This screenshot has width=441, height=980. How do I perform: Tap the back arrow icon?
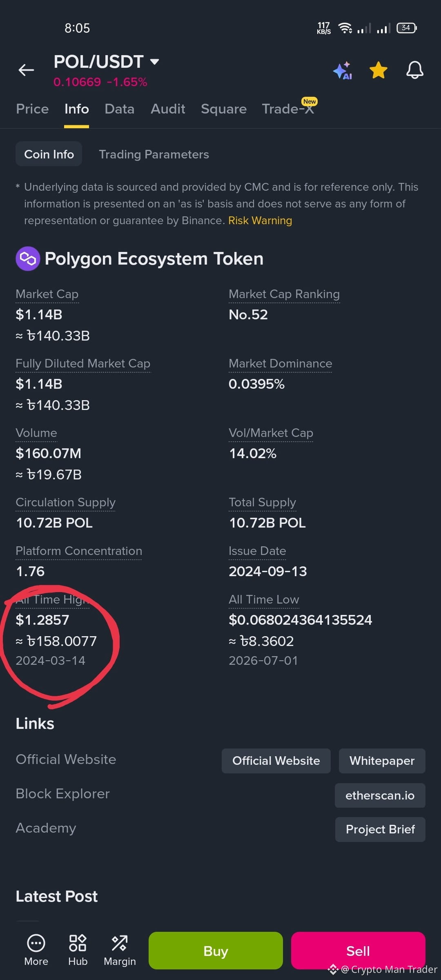(26, 70)
